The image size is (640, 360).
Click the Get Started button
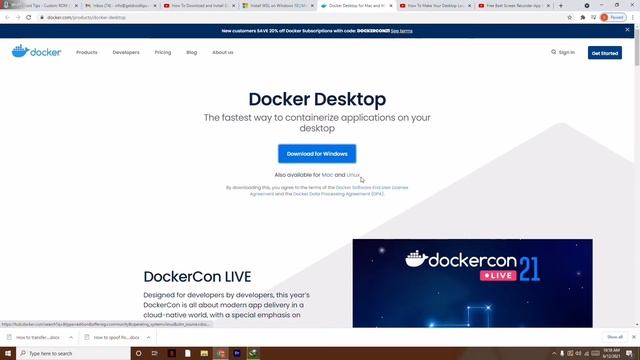(x=605, y=53)
